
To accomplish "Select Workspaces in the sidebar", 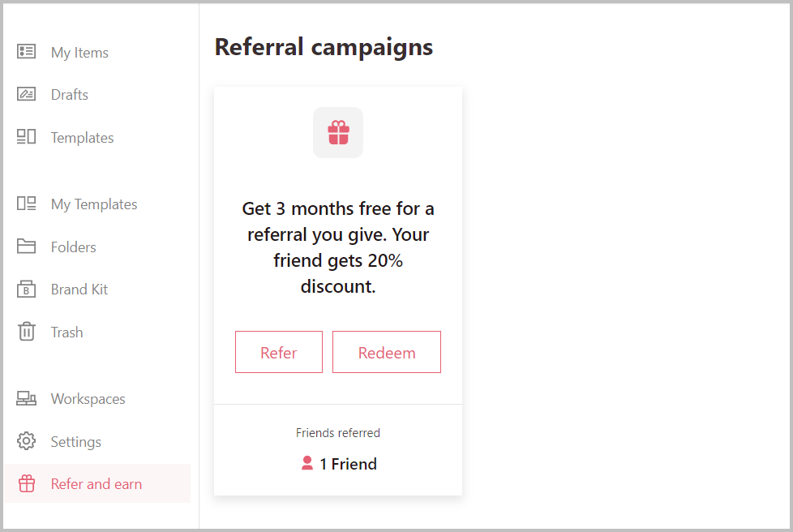I will pos(88,399).
